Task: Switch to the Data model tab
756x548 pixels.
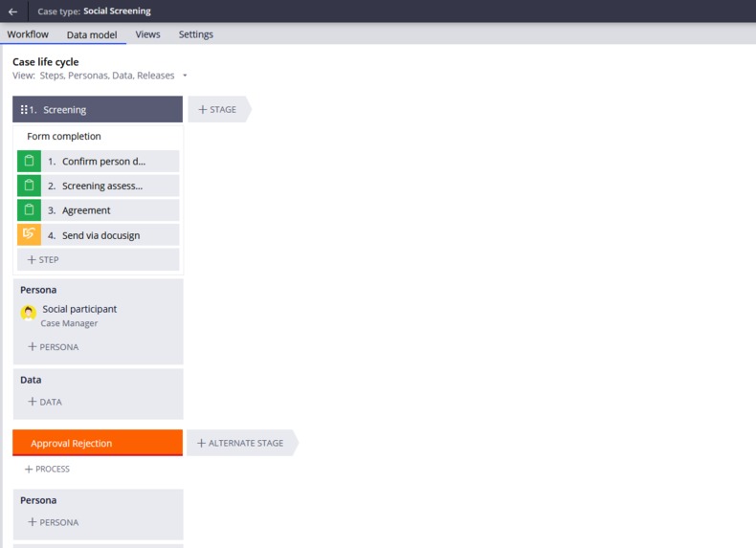Action: tap(92, 34)
